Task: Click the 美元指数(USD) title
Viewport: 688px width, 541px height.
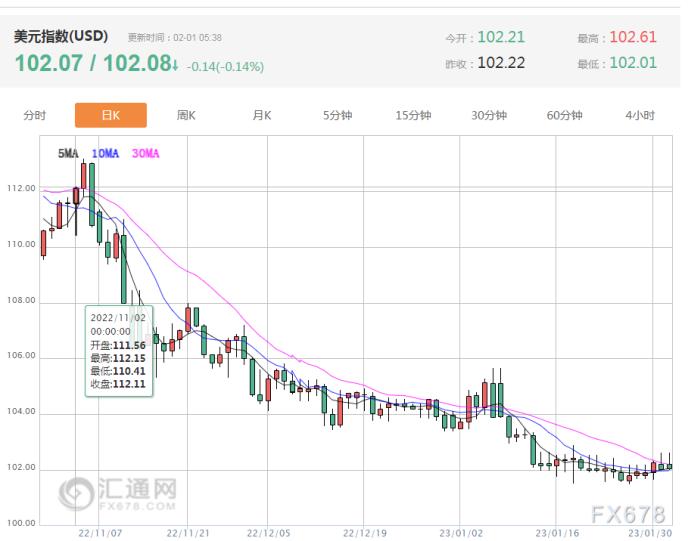Action: click(61, 36)
